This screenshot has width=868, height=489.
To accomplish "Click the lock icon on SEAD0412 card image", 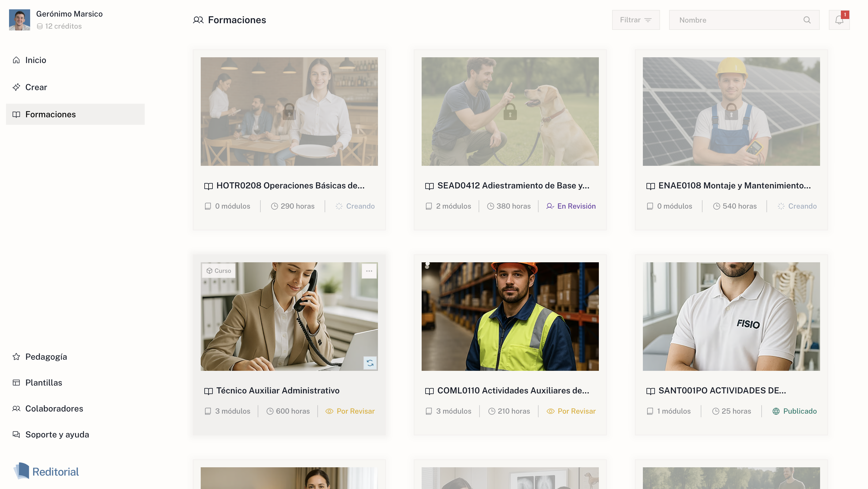I will (x=510, y=112).
